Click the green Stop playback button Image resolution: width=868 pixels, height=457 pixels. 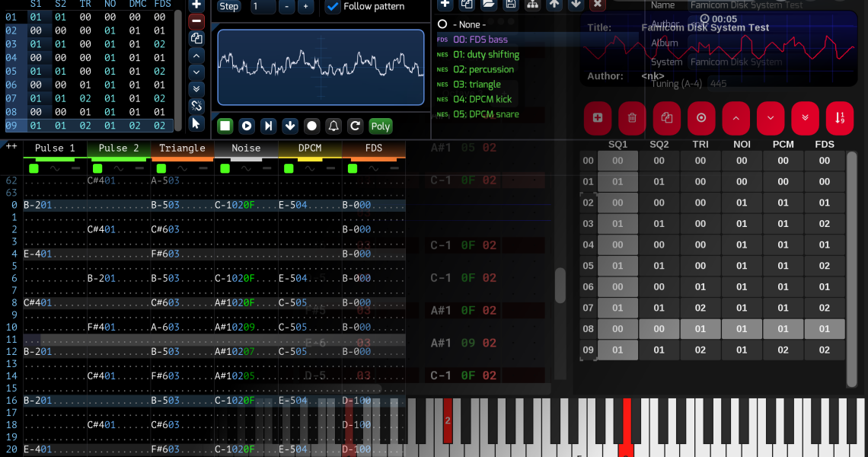[225, 126]
